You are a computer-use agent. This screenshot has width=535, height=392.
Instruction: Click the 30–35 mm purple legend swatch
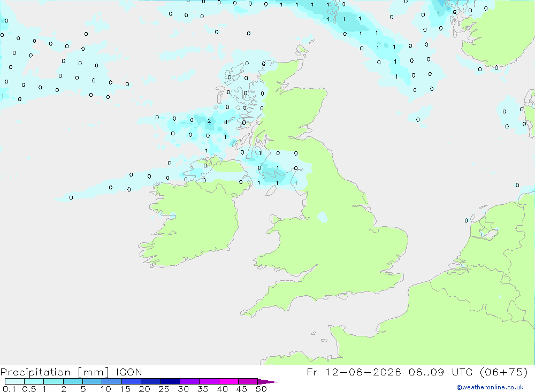coord(190,381)
